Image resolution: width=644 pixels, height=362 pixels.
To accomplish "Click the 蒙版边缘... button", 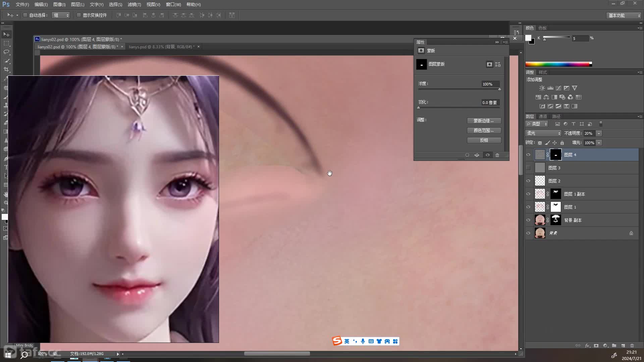I will (x=484, y=121).
